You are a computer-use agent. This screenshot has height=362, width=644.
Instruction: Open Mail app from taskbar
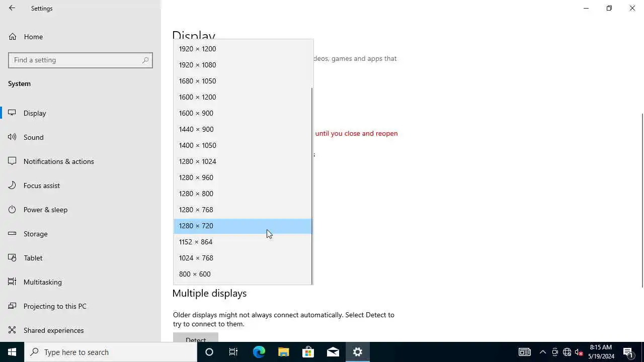click(x=333, y=352)
